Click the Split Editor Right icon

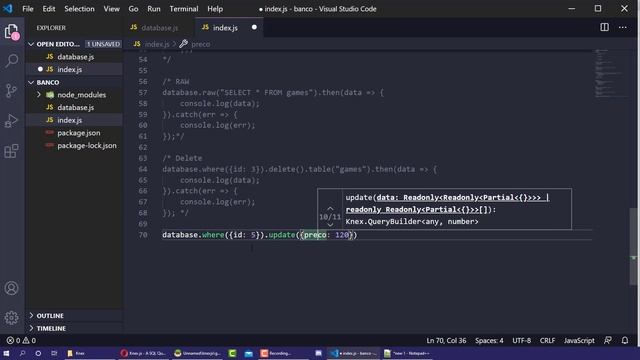604,27
